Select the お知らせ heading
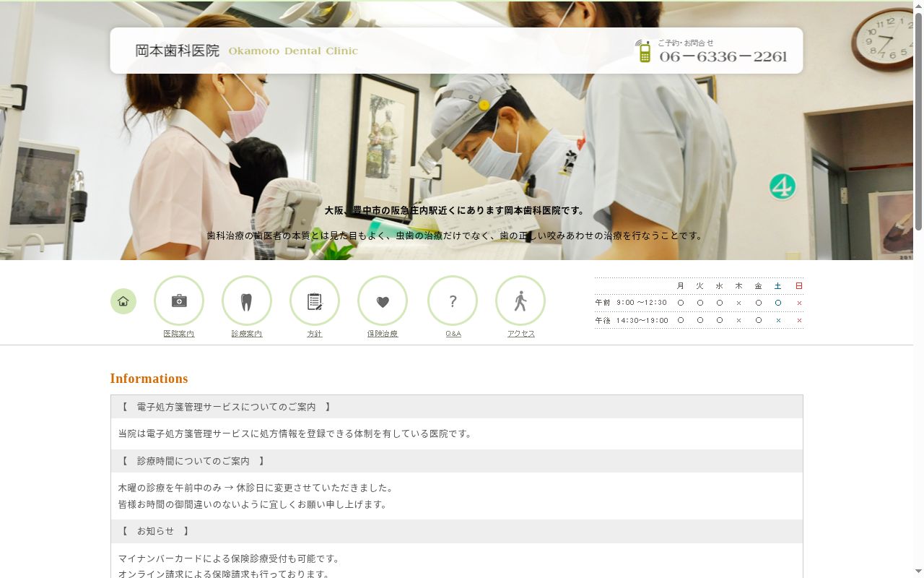Viewport: 924px width, 578px height. pos(155,531)
